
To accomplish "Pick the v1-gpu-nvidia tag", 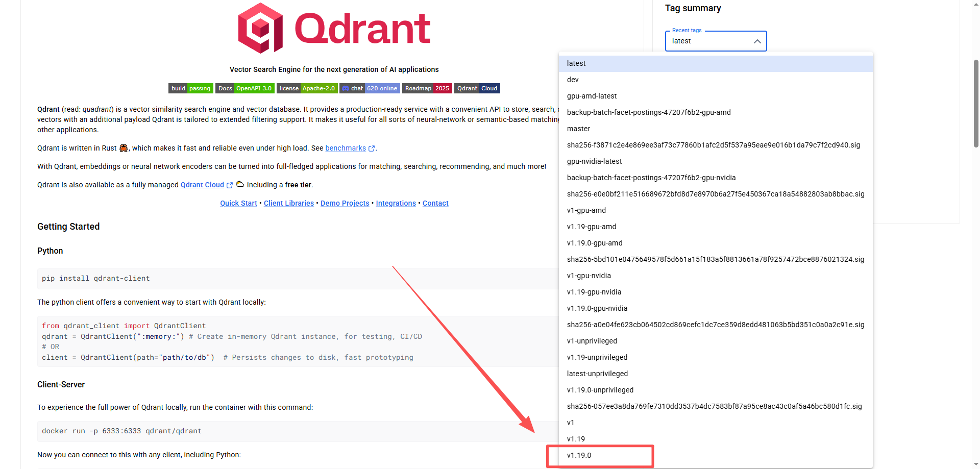I will [x=716, y=276].
